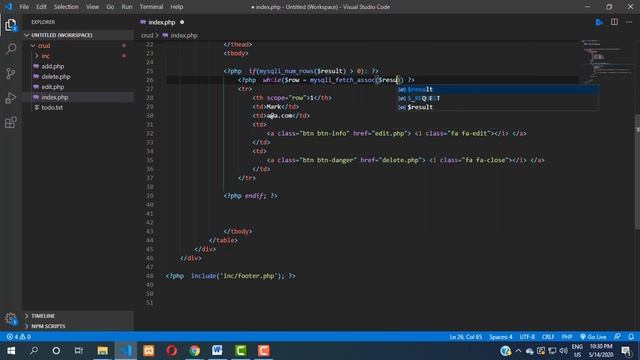Open the Go menu

point(110,7)
